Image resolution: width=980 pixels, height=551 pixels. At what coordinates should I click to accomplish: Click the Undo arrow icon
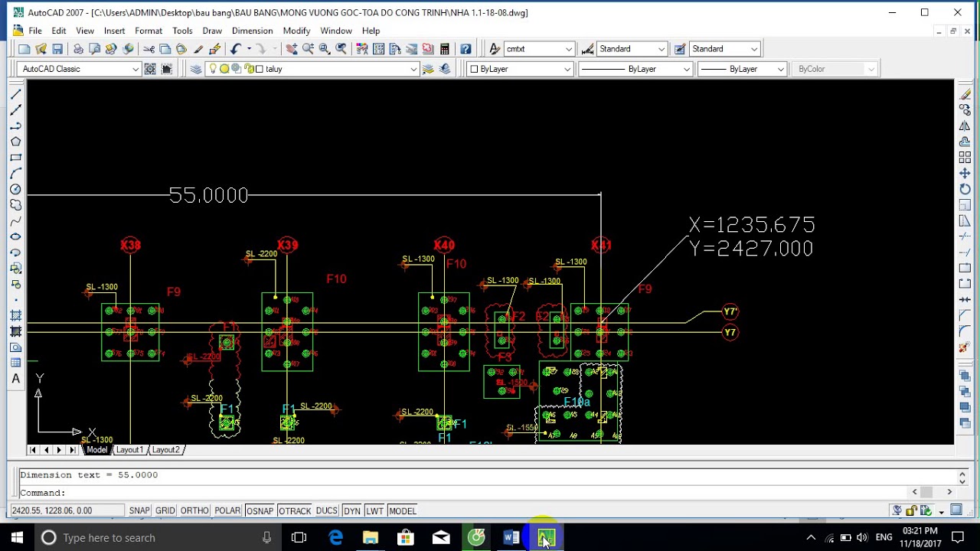coord(236,49)
